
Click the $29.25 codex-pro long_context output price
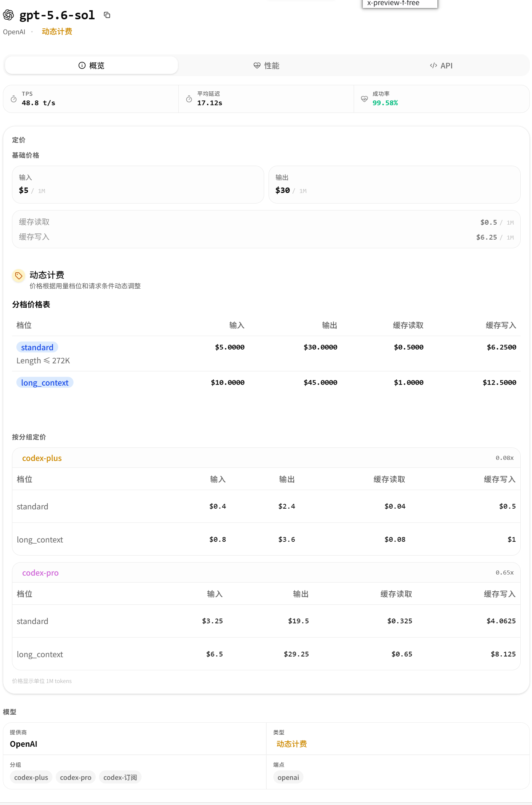pyautogui.click(x=296, y=654)
